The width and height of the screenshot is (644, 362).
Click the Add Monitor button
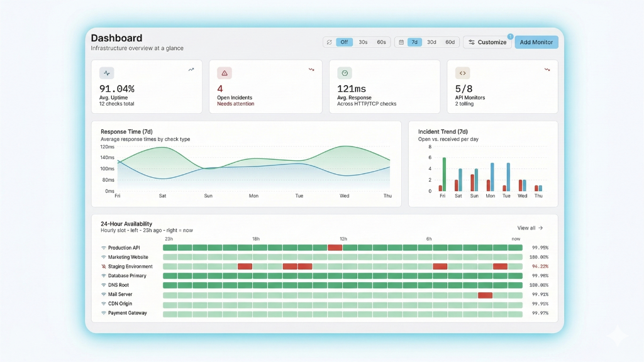536,42
